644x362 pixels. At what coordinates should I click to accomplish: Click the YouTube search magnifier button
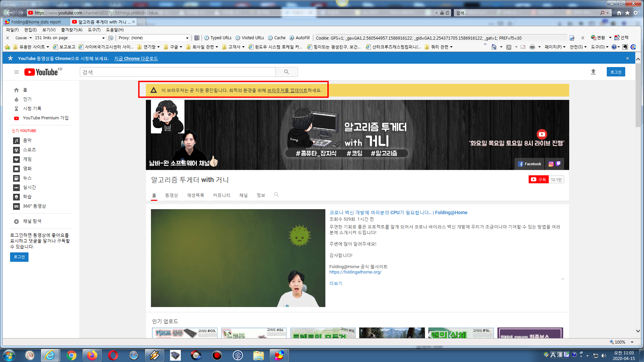pos(286,72)
